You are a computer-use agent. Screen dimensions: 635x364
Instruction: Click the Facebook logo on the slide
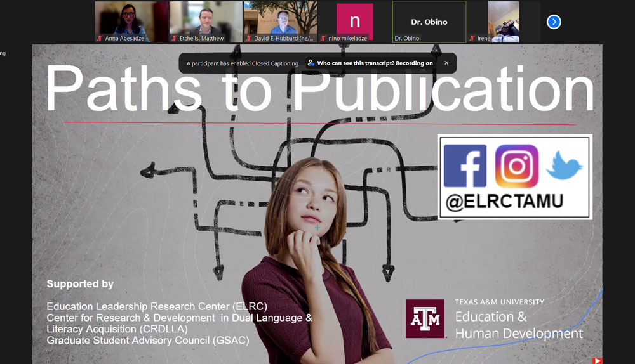tap(465, 166)
